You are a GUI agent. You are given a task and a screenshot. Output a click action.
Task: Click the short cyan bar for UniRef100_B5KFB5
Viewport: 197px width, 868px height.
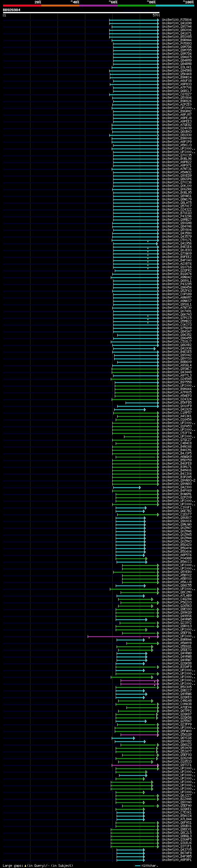tap(142, 403)
